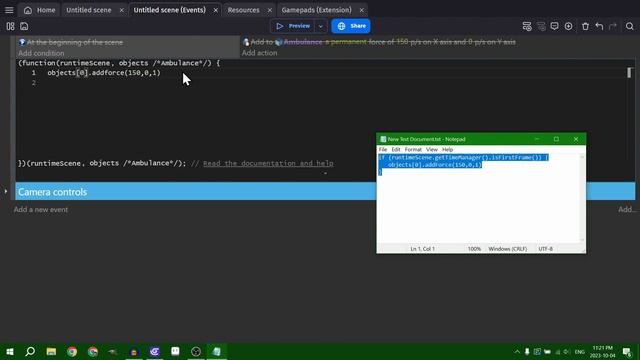Close the Untitled scene tab
The width and height of the screenshot is (640, 360).
coord(121,10)
